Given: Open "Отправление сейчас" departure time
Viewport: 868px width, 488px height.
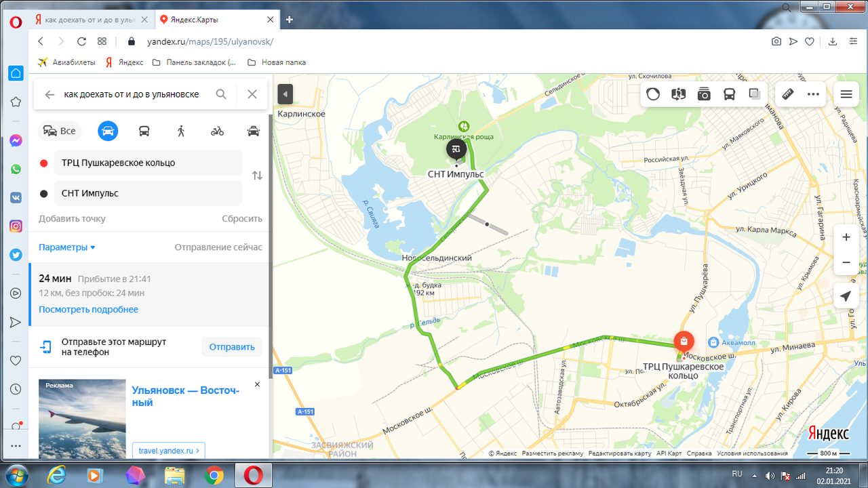Looking at the screenshot, I should click(218, 247).
